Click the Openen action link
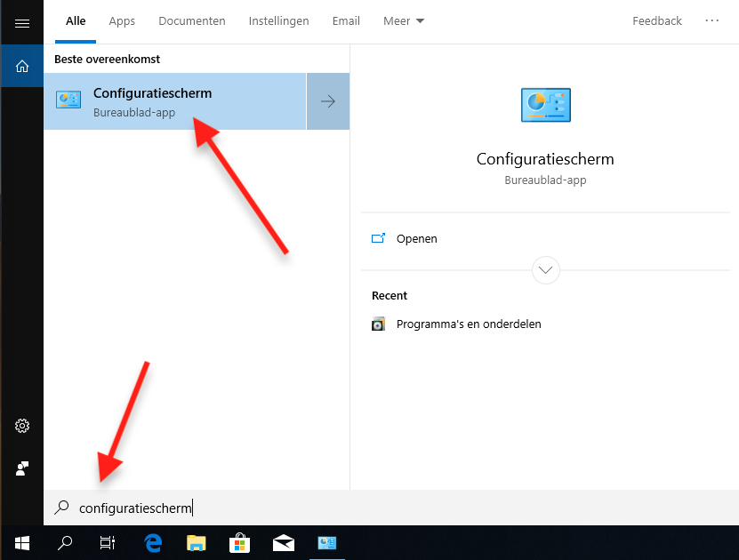The width and height of the screenshot is (739, 560). 416,239
